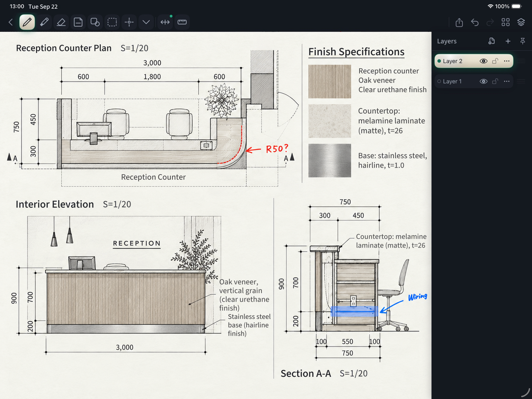The height and width of the screenshot is (399, 532).
Task: Select Layer 2 row
Action: (x=474, y=61)
